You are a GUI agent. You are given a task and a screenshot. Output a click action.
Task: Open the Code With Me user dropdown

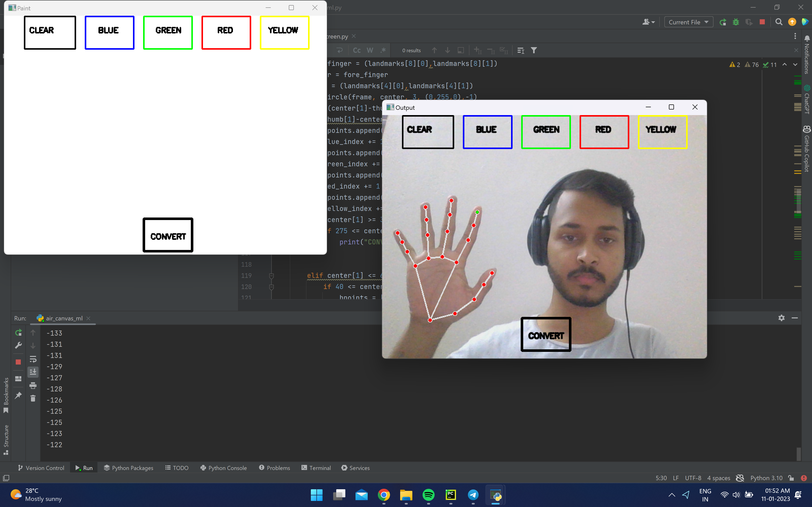[648, 22]
